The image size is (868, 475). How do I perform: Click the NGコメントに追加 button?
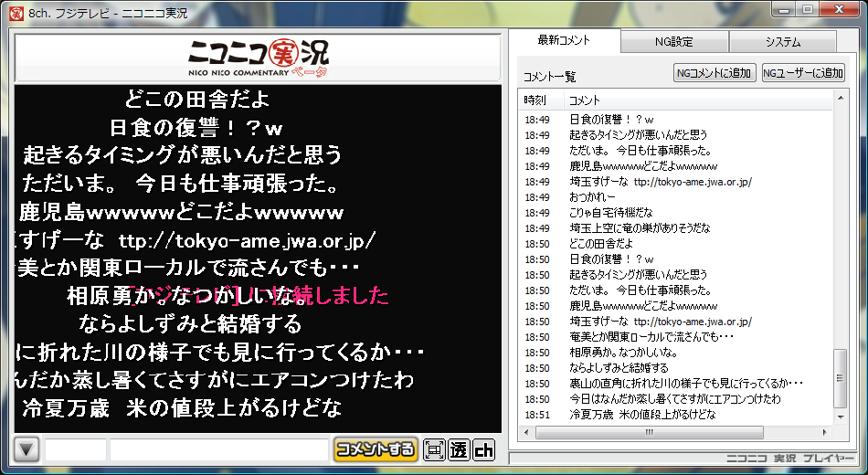[x=715, y=72]
